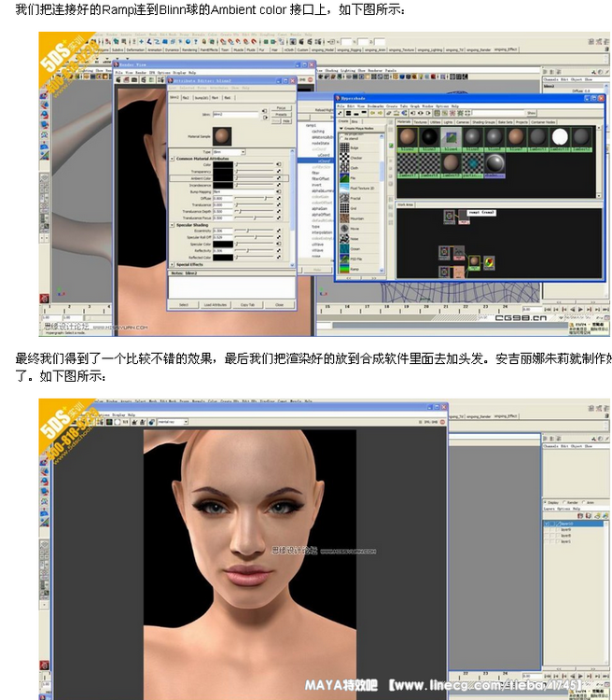The width and height of the screenshot is (612, 700).
Task: Create a File texture node in Hypershade
Action: (344, 178)
